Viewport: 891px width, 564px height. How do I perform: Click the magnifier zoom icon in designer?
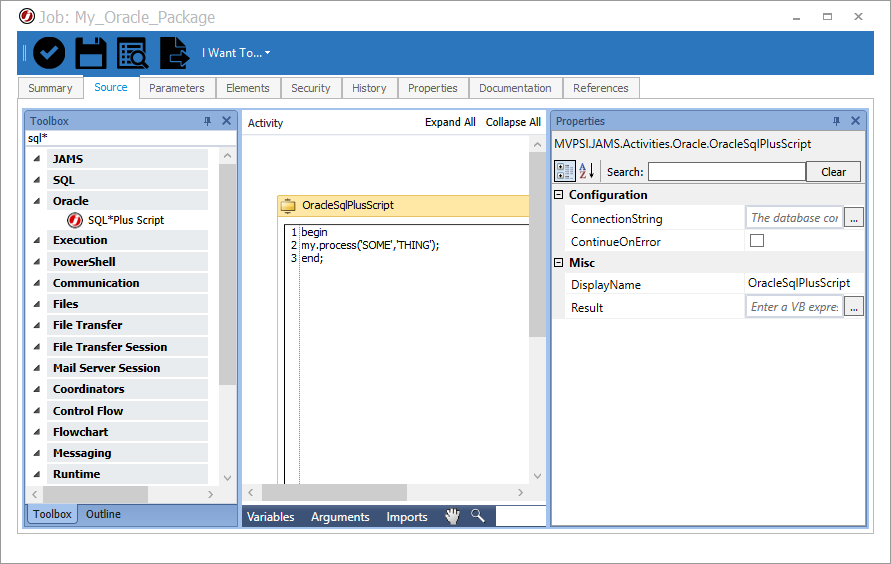click(x=478, y=516)
